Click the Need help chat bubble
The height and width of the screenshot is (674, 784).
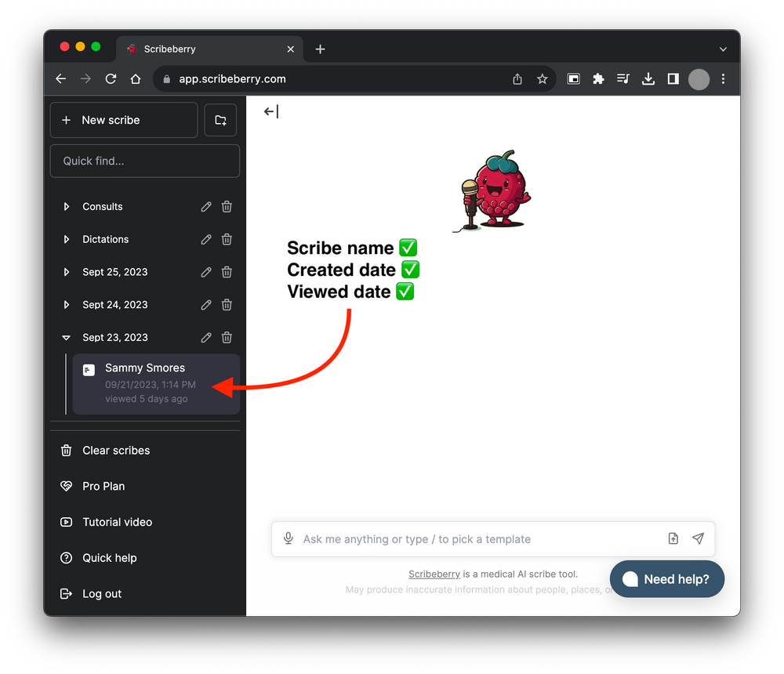667,579
